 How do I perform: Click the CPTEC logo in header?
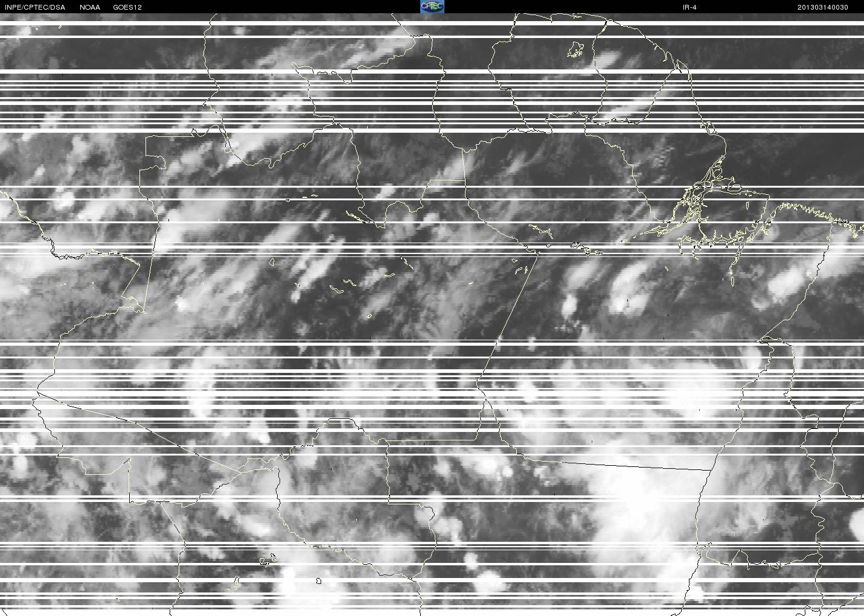[x=432, y=7]
